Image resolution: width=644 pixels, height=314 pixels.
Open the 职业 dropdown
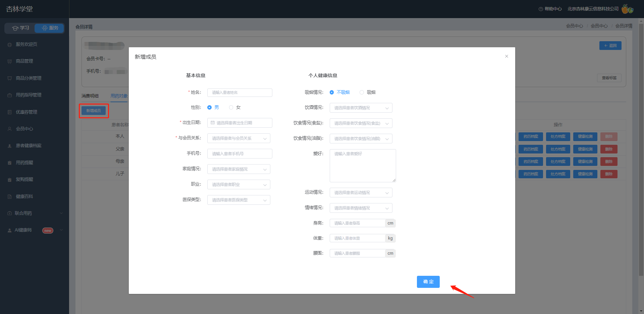pos(239,185)
